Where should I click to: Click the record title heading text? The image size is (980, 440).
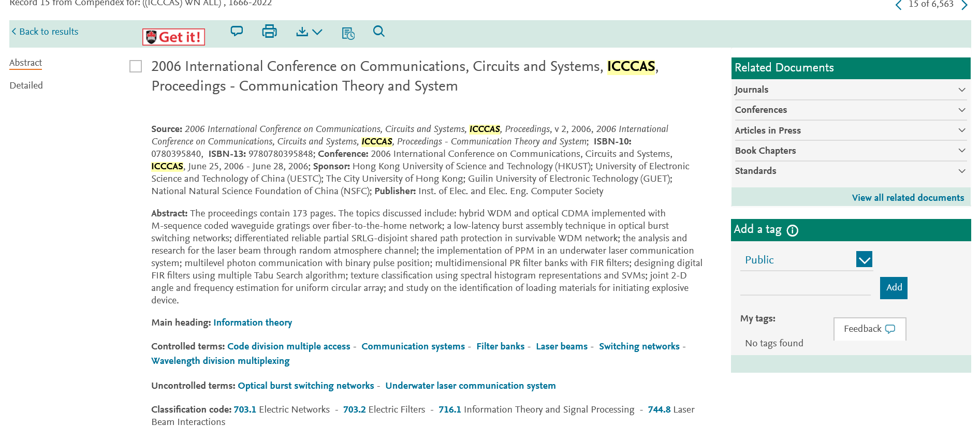click(x=405, y=76)
